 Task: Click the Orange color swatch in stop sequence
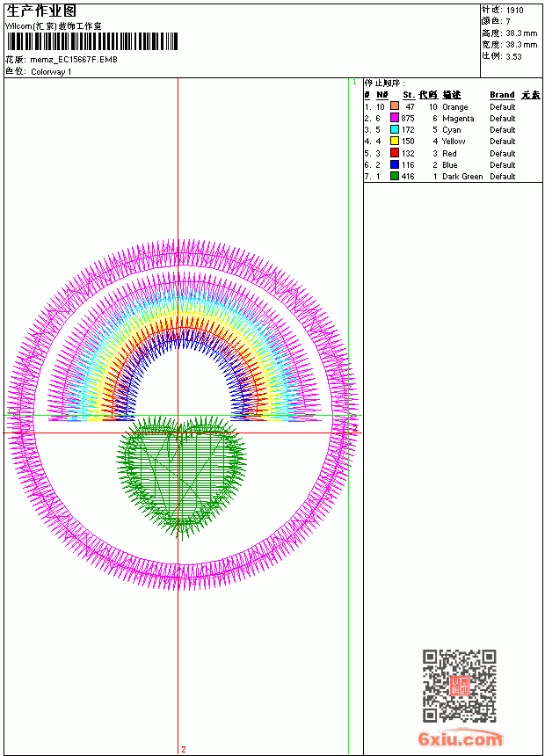[x=395, y=106]
